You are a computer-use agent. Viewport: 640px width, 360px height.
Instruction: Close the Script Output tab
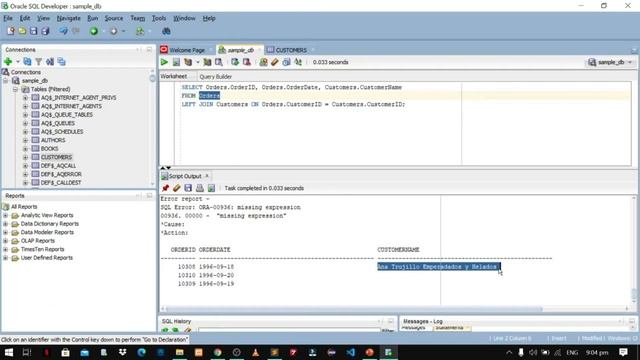click(207, 176)
